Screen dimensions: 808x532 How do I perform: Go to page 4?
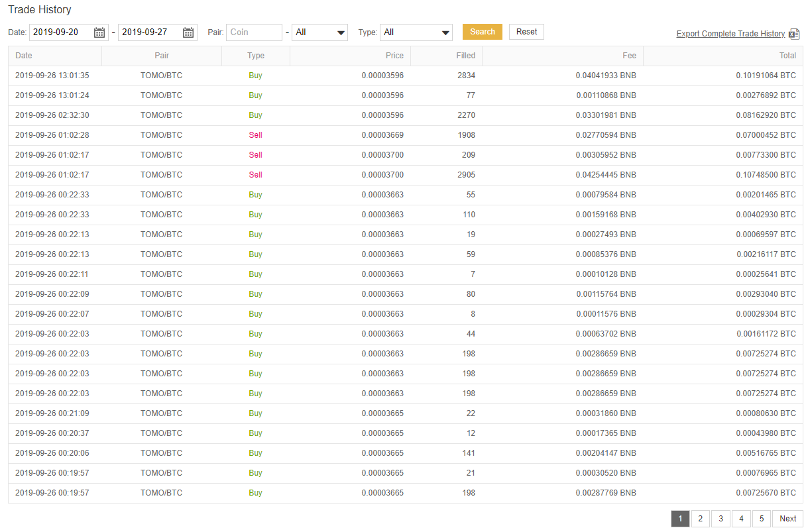[x=741, y=519]
